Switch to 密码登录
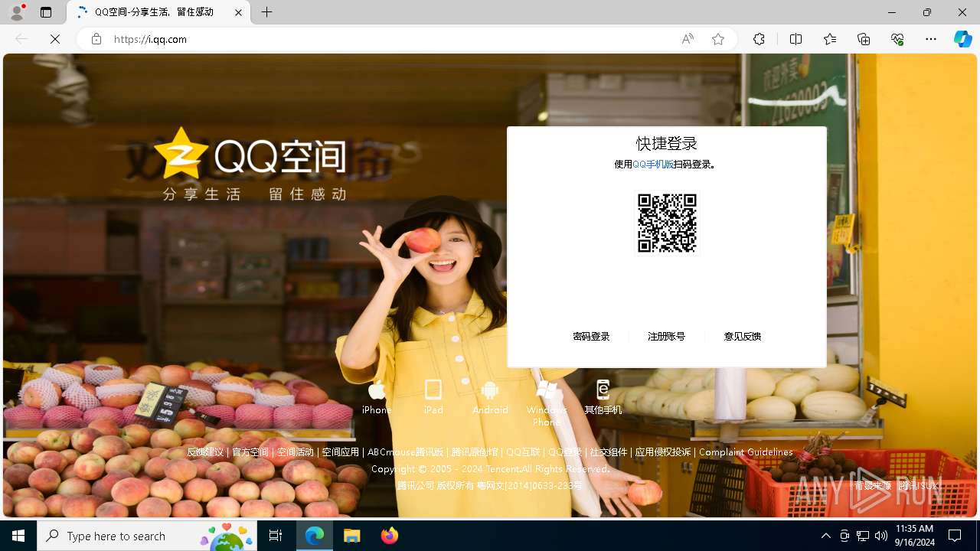Screen dimensions: 980x551 [x=591, y=336]
